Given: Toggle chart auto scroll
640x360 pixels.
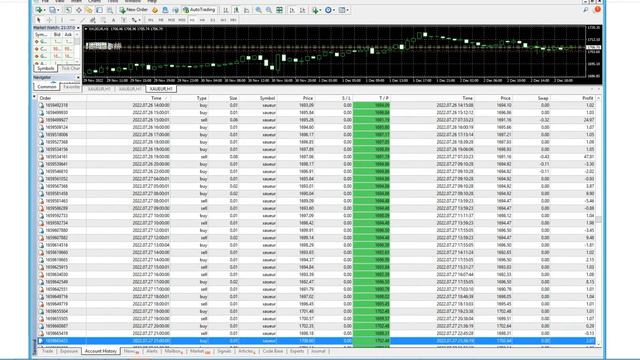Looking at the screenshot, I should tap(292, 10).
